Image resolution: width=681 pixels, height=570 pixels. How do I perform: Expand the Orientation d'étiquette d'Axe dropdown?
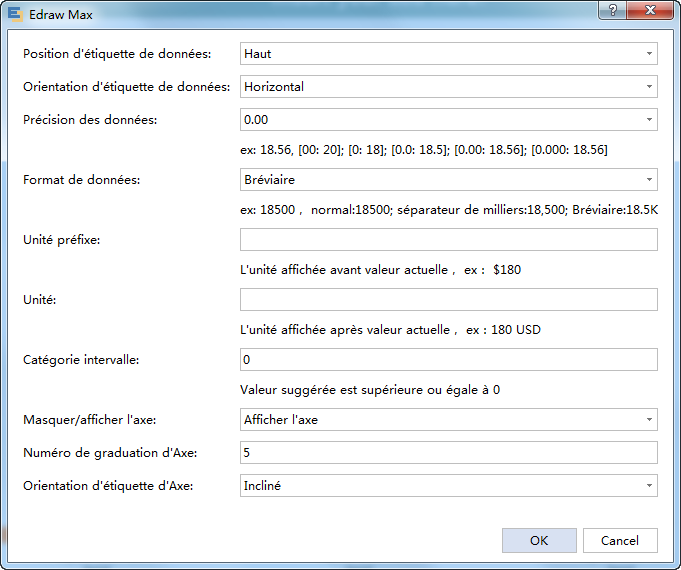(449, 485)
